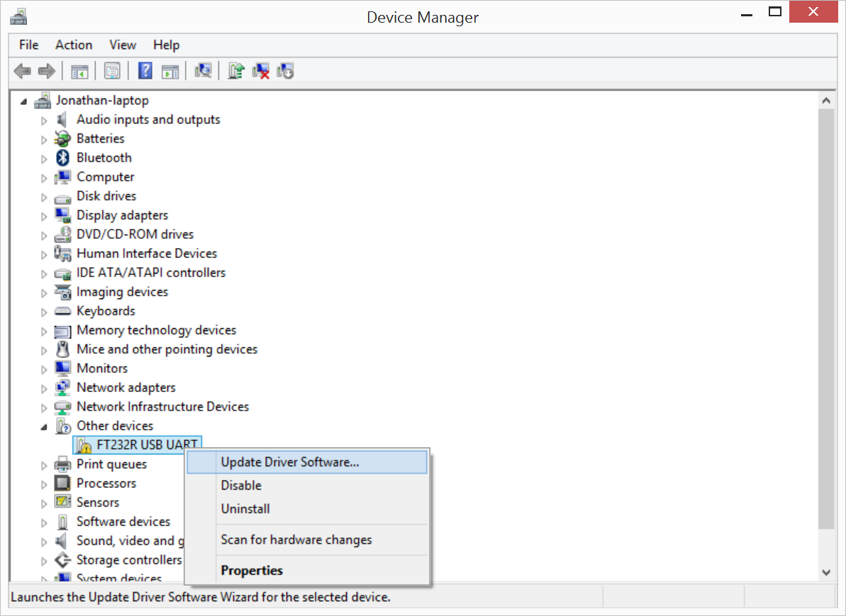Select the FT232R USB UART device label

coord(147,445)
